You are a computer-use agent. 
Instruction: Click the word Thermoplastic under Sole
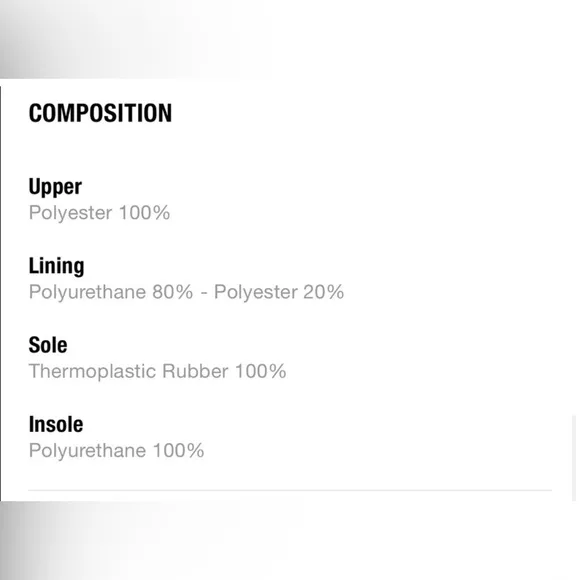[x=92, y=372]
